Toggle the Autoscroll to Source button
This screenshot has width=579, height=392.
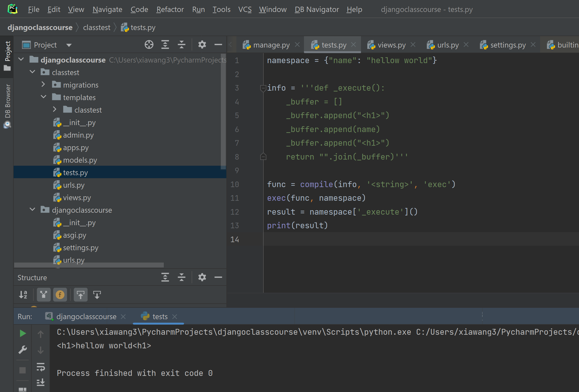[x=81, y=295]
